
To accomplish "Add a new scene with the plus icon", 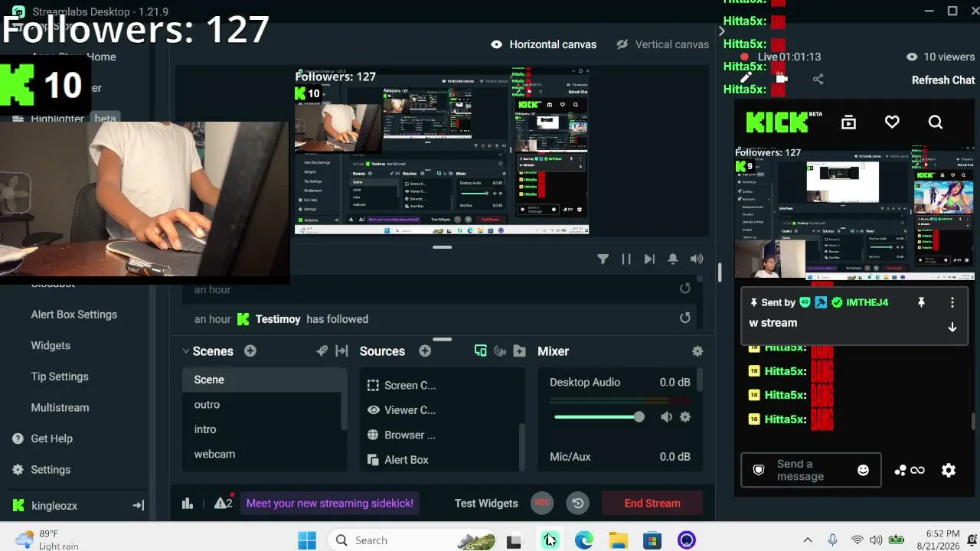I will tap(250, 351).
